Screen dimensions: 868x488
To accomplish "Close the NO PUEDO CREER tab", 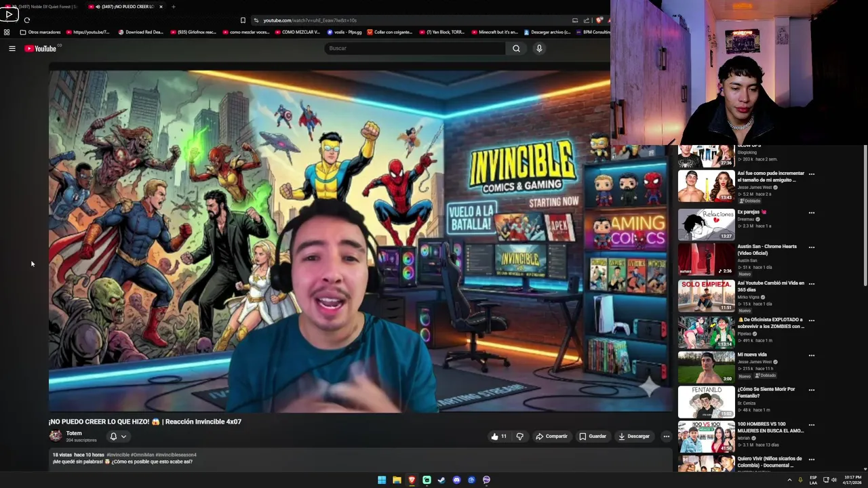I will (161, 7).
